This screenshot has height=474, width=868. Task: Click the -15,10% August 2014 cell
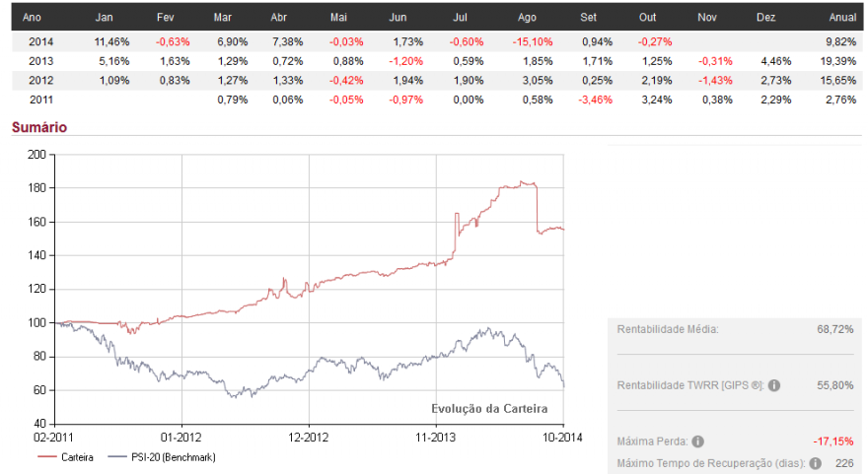[532, 42]
